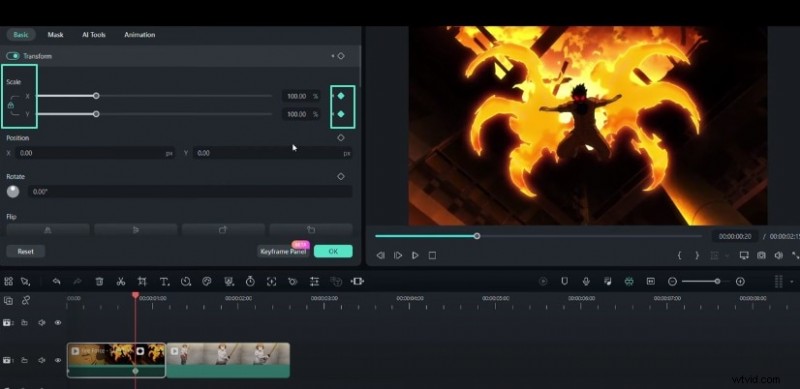Click the Scale X 100.00 value field
Screen dimensions: 800x389
tap(301, 96)
